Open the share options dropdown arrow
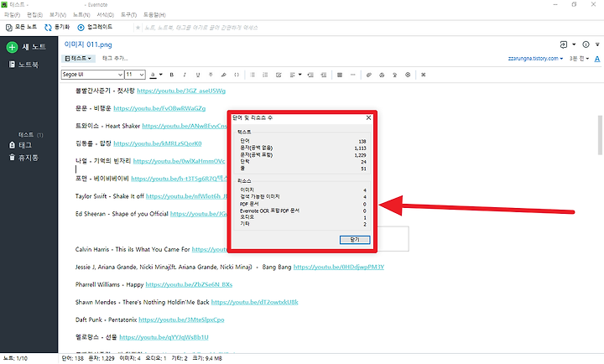This screenshot has width=604, height=364. (x=574, y=44)
